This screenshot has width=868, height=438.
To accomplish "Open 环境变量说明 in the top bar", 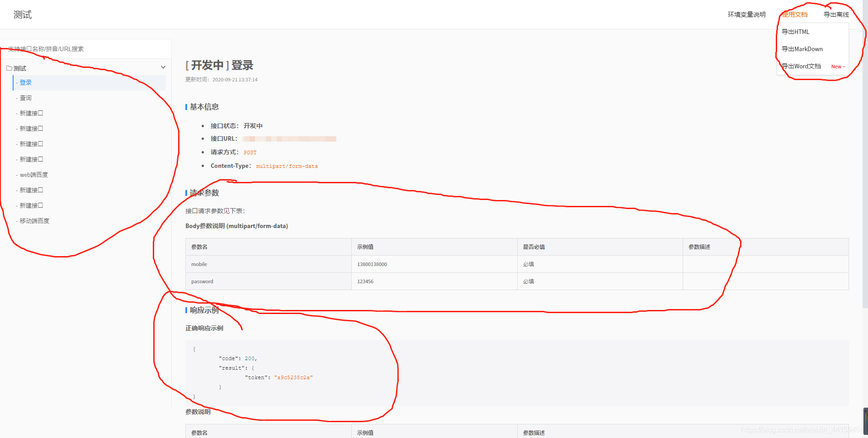I will click(746, 14).
